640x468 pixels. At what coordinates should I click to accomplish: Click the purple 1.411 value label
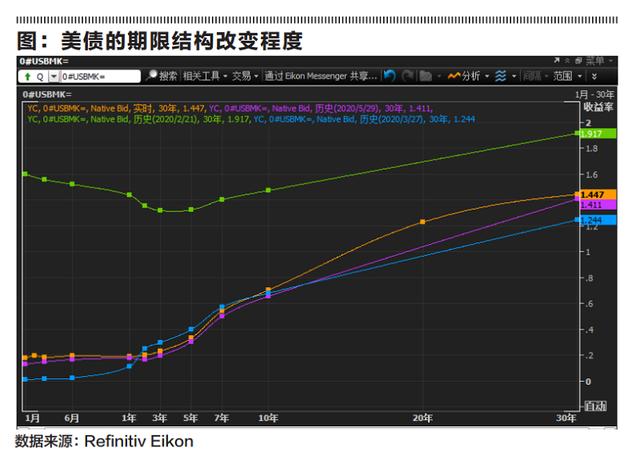(598, 205)
